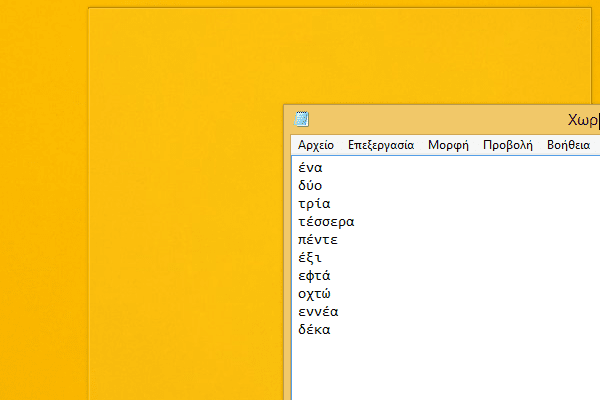Click on the word τέσσερα
Viewport: 600px width, 400px height.
pos(326,222)
